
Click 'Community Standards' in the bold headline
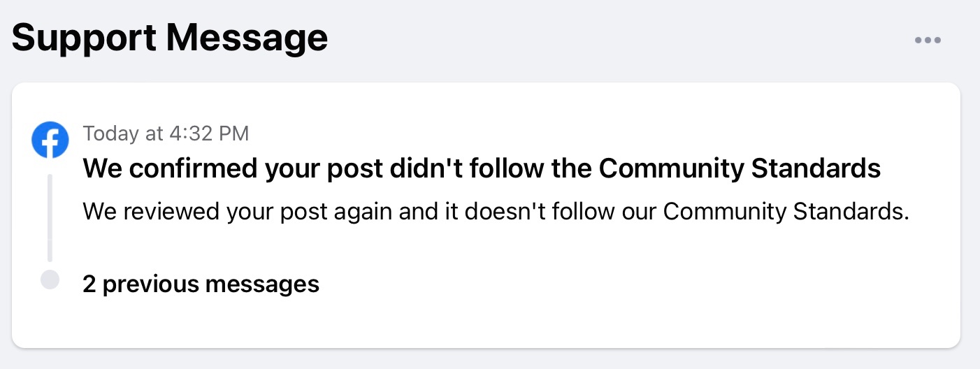coord(740,168)
